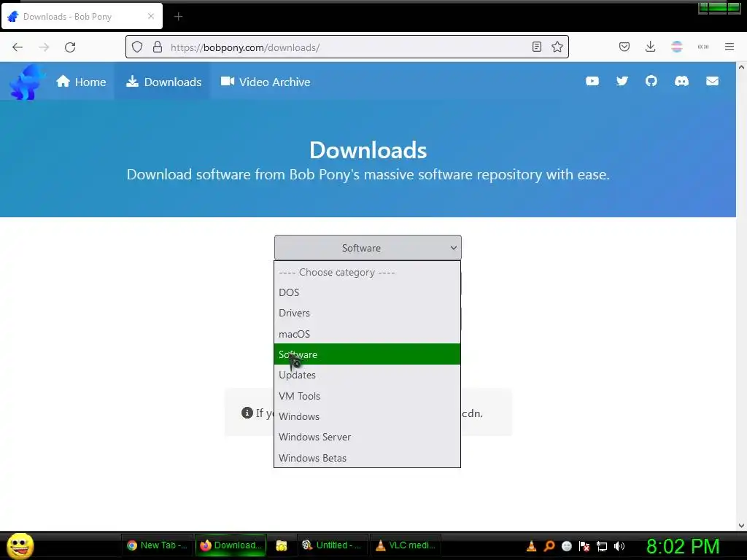Click the info circle icon in notice box
Image resolution: width=747 pixels, height=560 pixels.
[247, 413]
